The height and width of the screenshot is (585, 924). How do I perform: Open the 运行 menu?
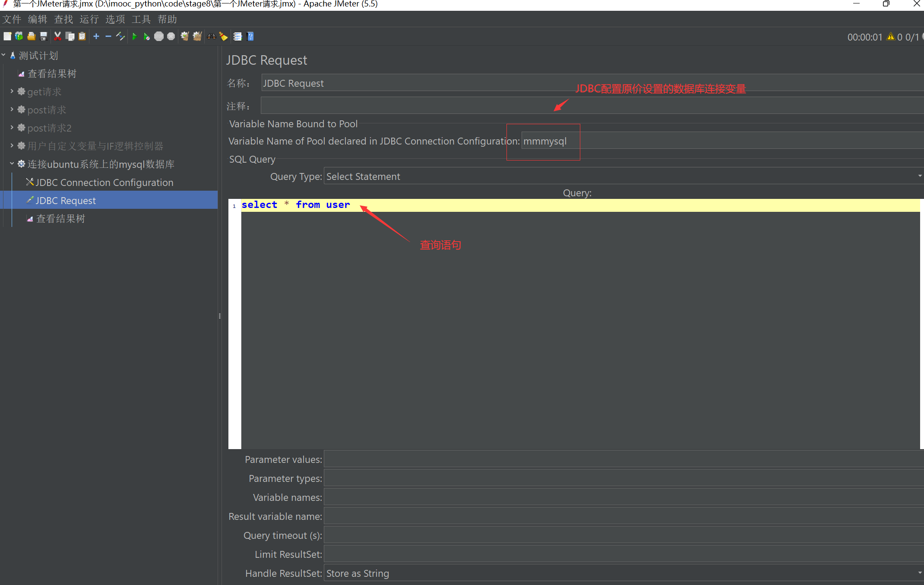click(x=89, y=19)
